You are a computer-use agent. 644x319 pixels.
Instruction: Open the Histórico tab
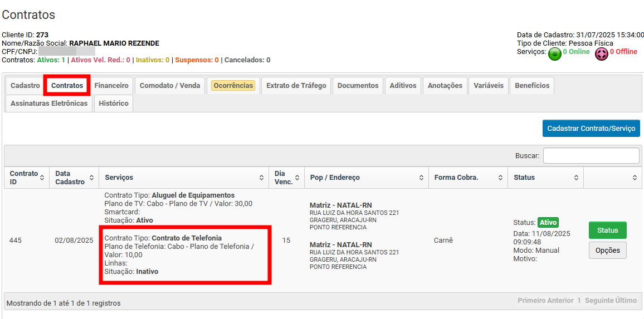tap(114, 104)
